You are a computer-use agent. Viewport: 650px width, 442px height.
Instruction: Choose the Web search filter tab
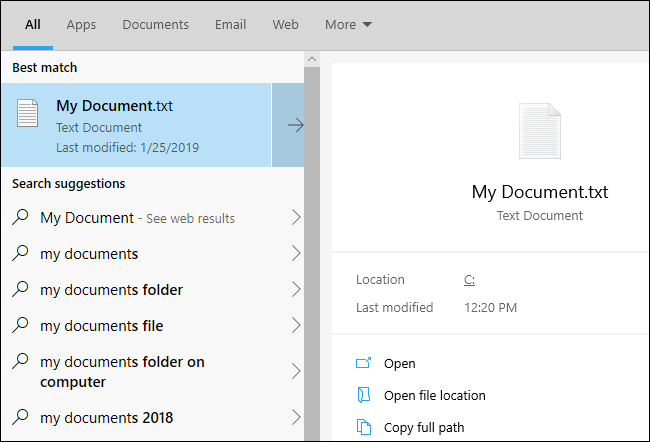click(x=285, y=24)
